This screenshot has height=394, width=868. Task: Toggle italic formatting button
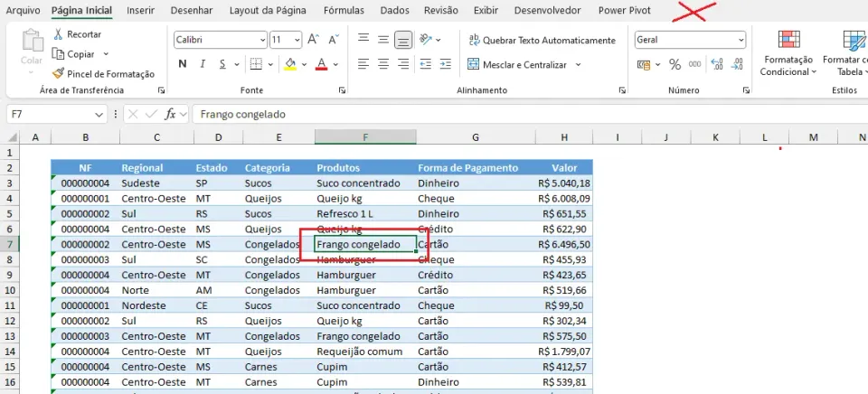point(203,64)
